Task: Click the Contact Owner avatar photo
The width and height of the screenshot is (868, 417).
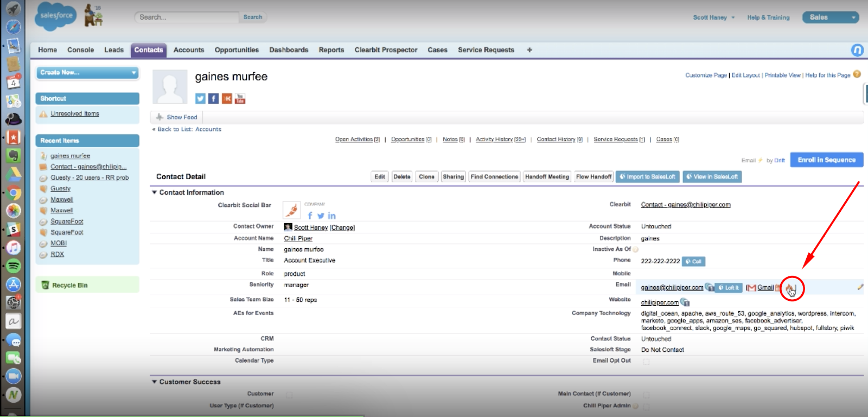Action: pyautogui.click(x=288, y=227)
